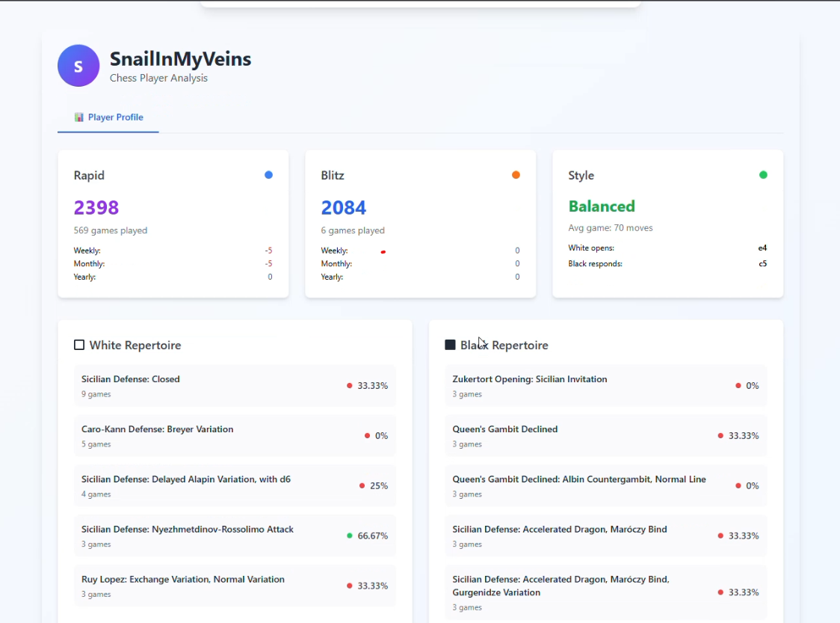Click the 9 games label under Sicilian Closed
Screen dimensions: 840x623
(96, 394)
